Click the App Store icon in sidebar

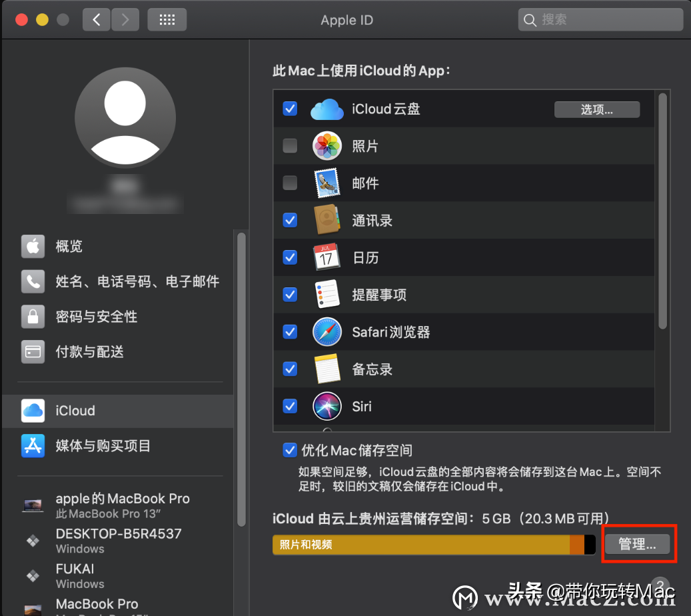tap(33, 446)
